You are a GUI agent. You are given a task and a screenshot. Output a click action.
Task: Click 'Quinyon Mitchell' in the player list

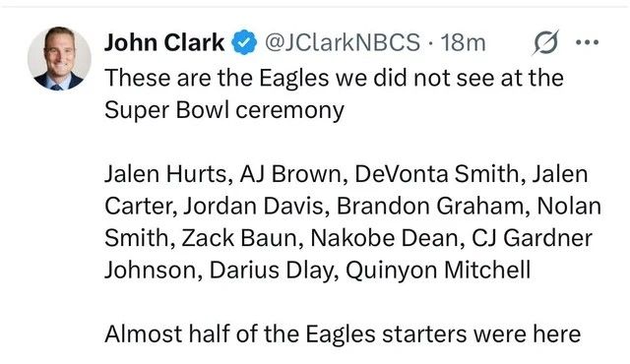(438, 271)
